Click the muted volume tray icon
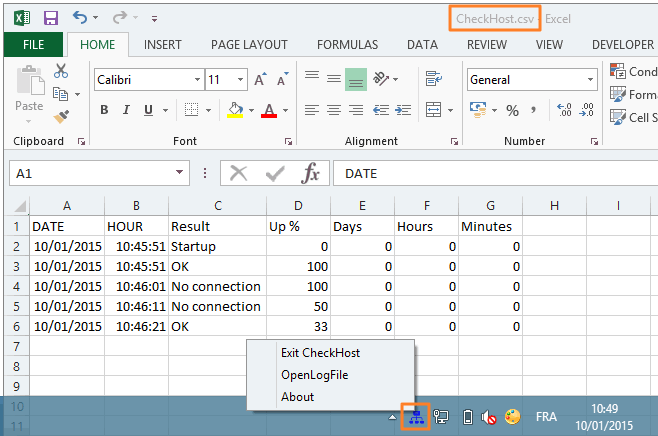This screenshot has height=436, width=658. pos(488,417)
